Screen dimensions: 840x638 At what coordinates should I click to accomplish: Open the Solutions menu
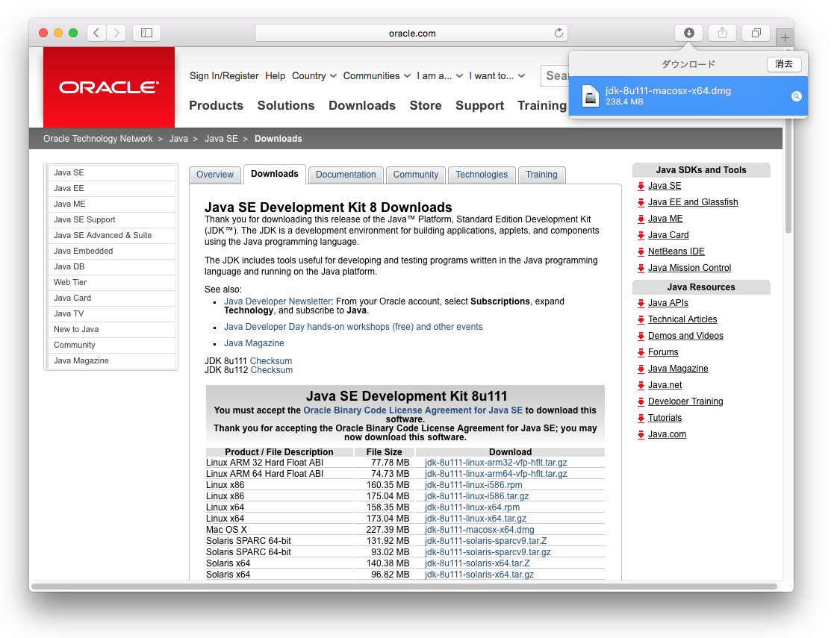pyautogui.click(x=285, y=105)
